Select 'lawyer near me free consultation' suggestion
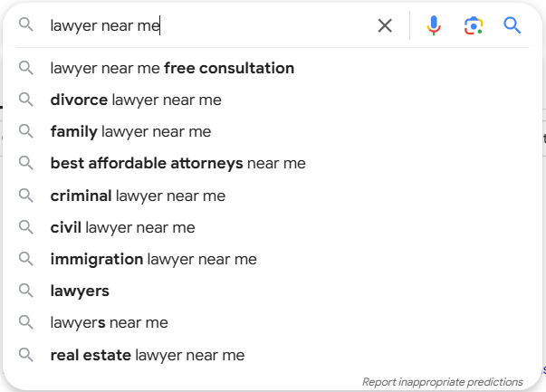Image resolution: width=546 pixels, height=392 pixels. pyautogui.click(x=172, y=68)
